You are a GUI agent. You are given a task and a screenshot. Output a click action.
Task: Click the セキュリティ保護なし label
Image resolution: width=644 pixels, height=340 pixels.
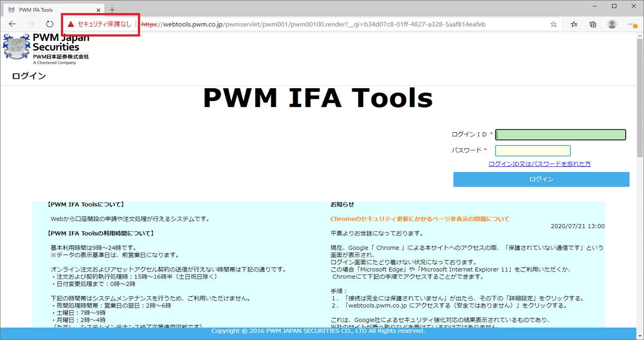coord(104,24)
